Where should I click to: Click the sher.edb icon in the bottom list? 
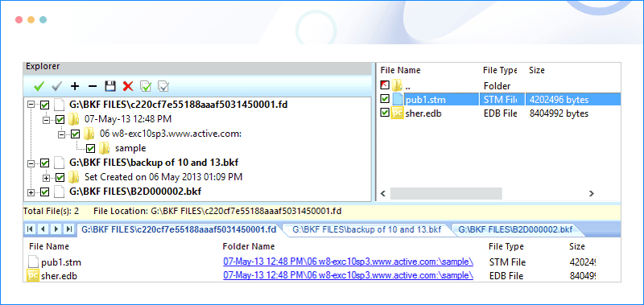tap(33, 275)
